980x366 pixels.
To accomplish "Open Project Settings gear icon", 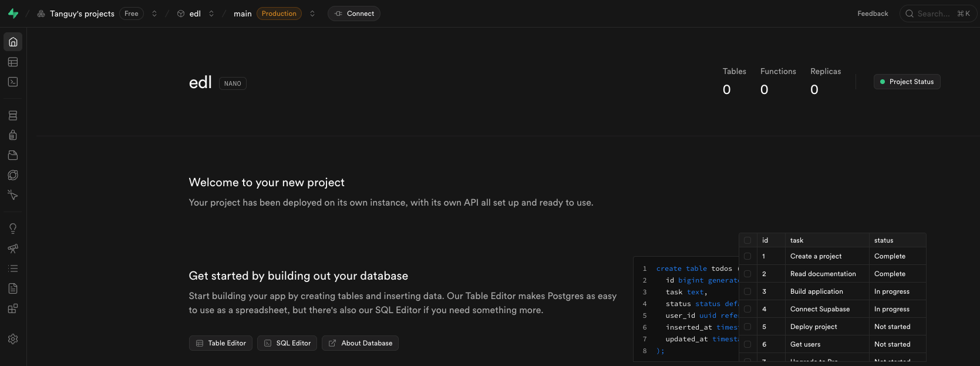I will (x=13, y=339).
